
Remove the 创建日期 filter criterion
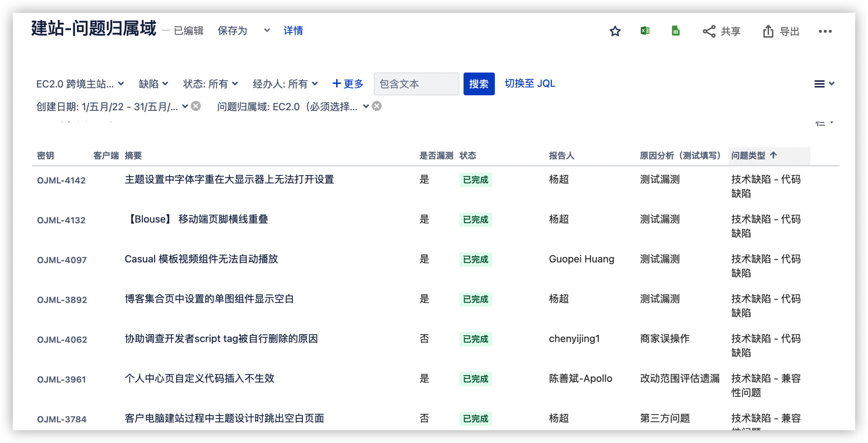[196, 106]
